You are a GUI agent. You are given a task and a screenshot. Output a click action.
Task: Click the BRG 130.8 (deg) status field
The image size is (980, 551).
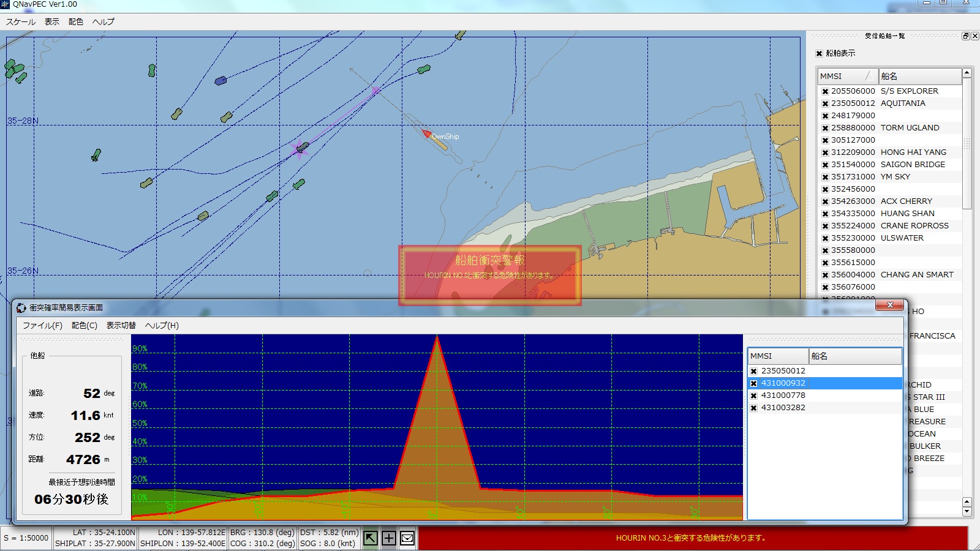262,533
